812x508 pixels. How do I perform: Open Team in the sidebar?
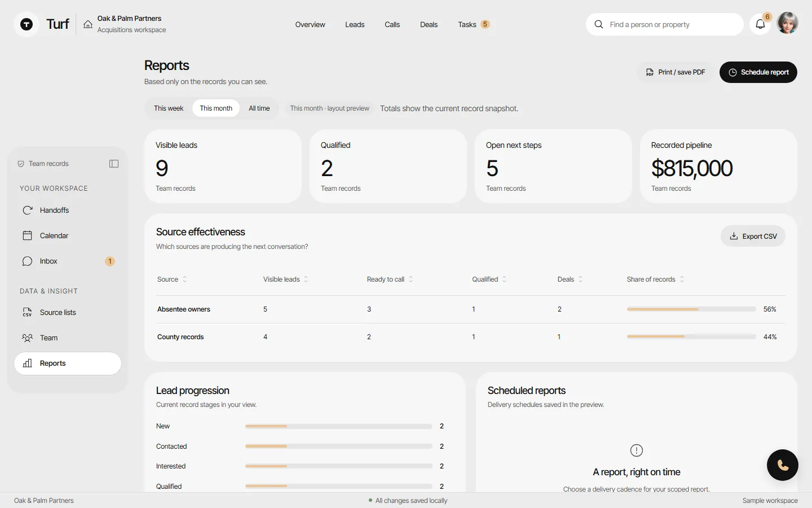coord(68,338)
